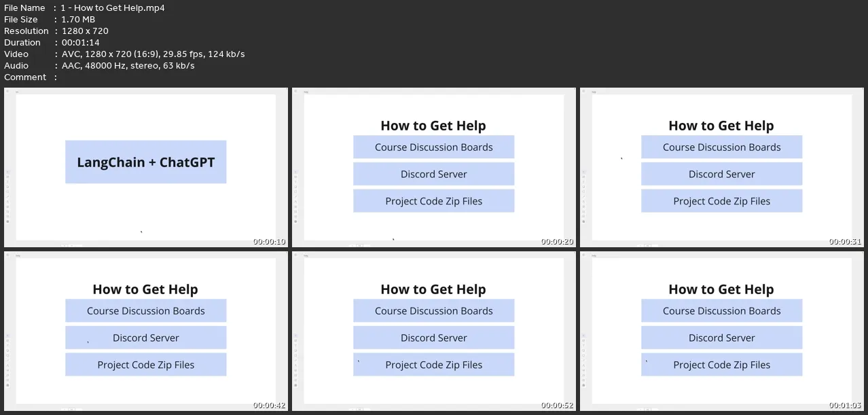Click 'Course Discussion Boards' in the 00:00:20 frame
Image resolution: width=868 pixels, height=415 pixels.
click(433, 147)
